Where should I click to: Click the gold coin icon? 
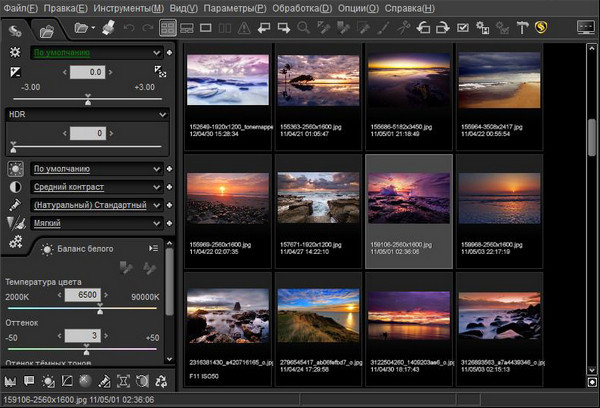pos(541,27)
